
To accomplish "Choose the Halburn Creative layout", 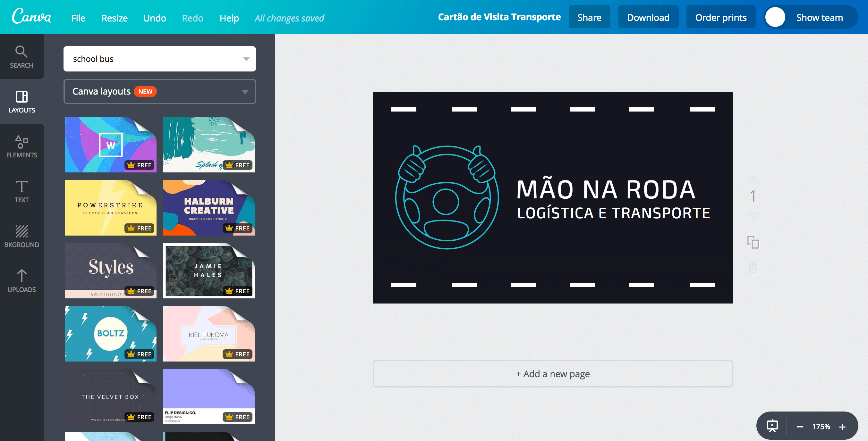I will 208,208.
